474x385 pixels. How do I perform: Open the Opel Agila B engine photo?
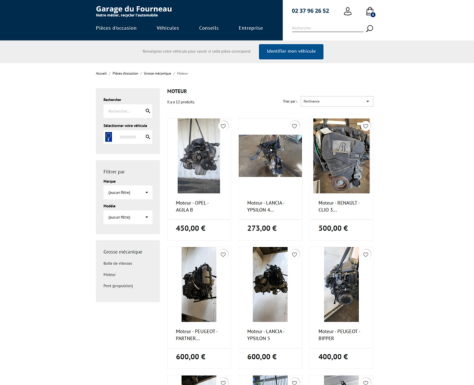[x=199, y=156]
